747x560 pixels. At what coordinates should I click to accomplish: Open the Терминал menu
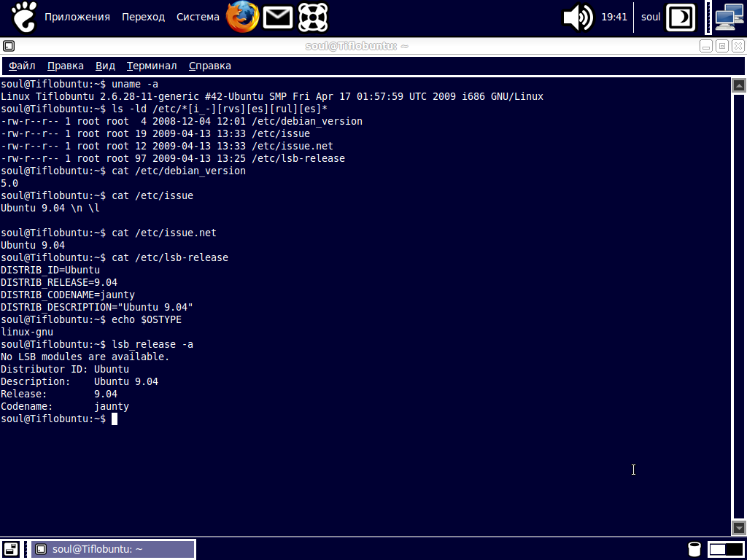coord(152,66)
